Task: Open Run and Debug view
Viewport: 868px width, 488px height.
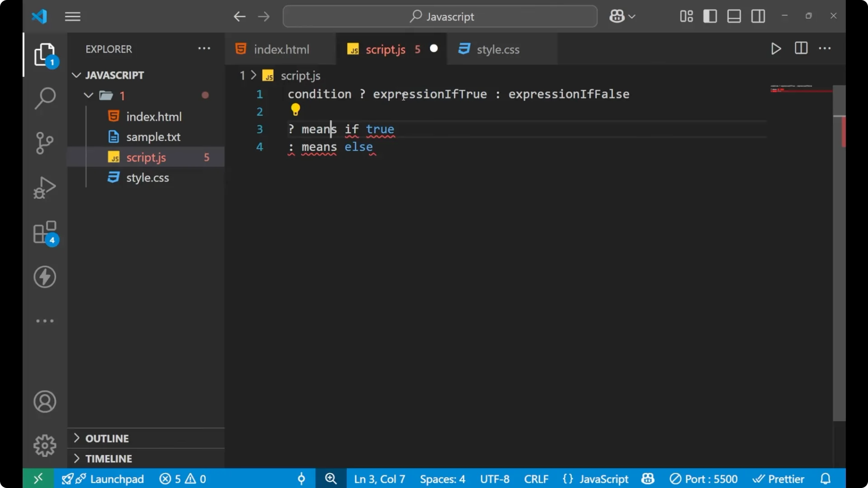Action: coord(45,187)
